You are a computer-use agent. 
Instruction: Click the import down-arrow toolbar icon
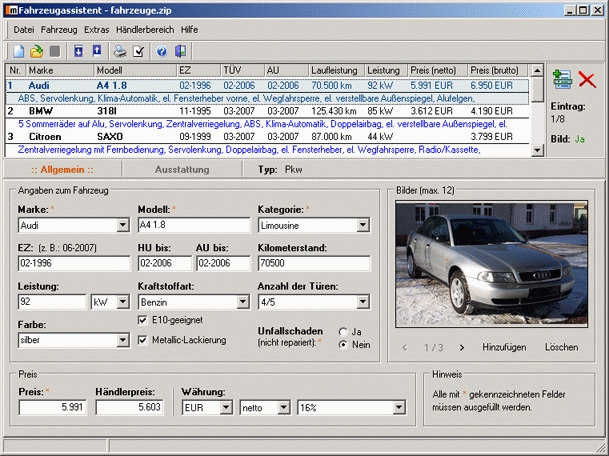[79, 51]
